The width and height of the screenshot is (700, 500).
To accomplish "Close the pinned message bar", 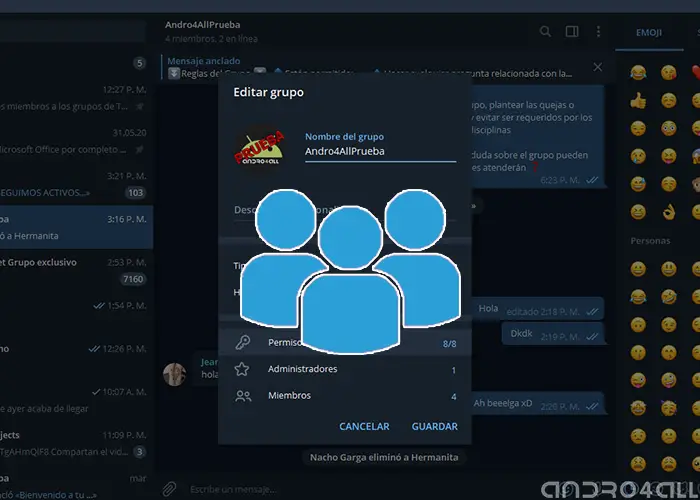I will [x=597, y=67].
